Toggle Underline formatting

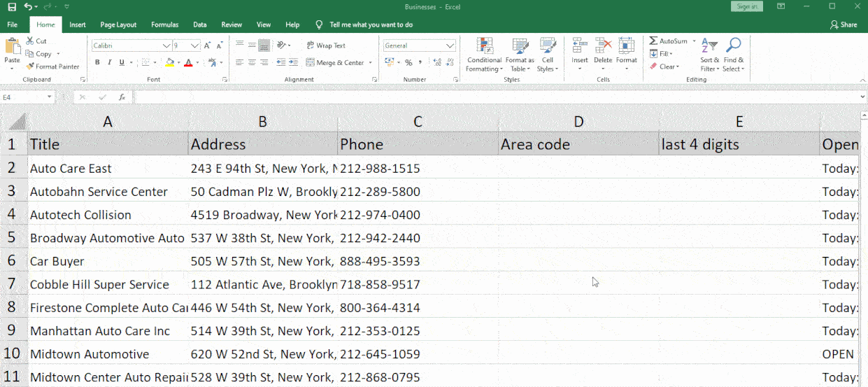[x=121, y=62]
